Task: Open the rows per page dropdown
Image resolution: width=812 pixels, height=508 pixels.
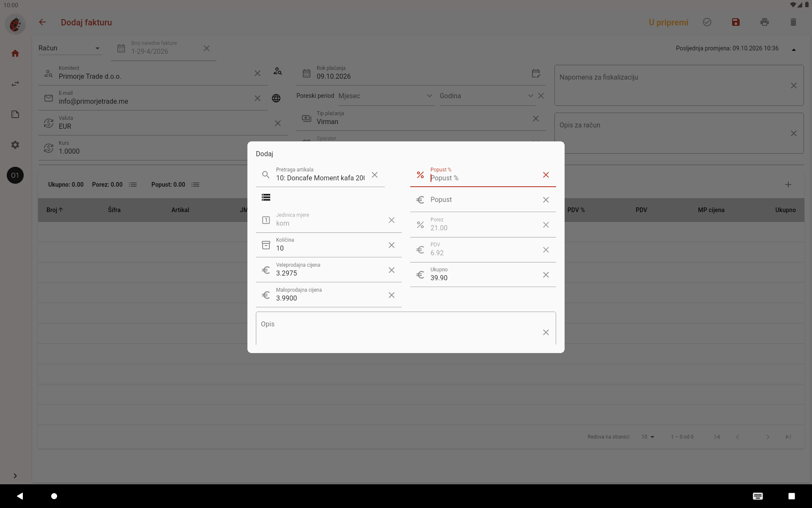Action: click(x=648, y=437)
